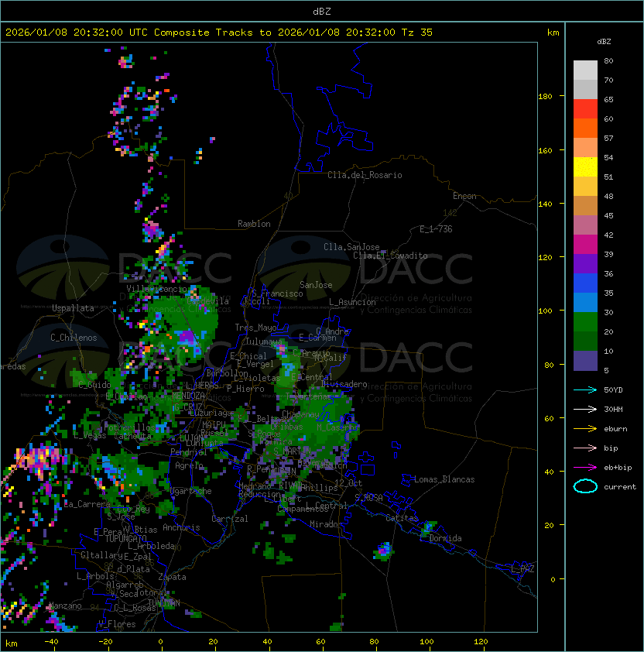Click the 'S_Francisco' map label
This screenshot has width=644, height=652.
point(277,293)
